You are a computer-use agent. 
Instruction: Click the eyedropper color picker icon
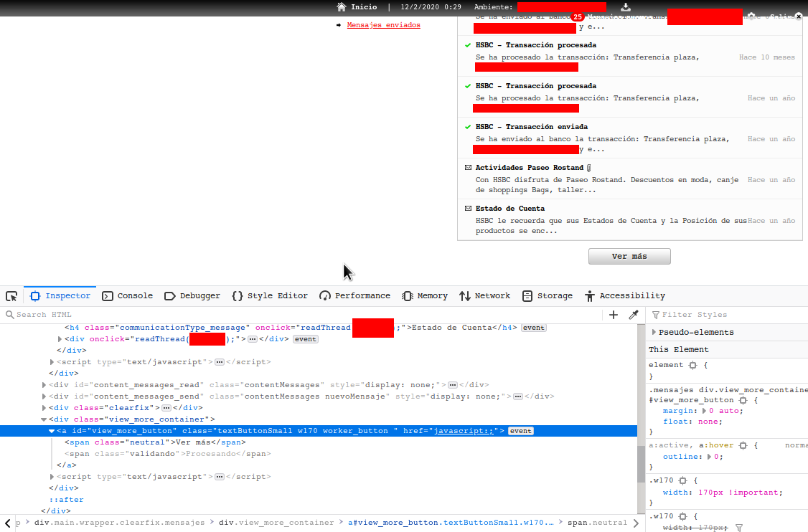634,315
